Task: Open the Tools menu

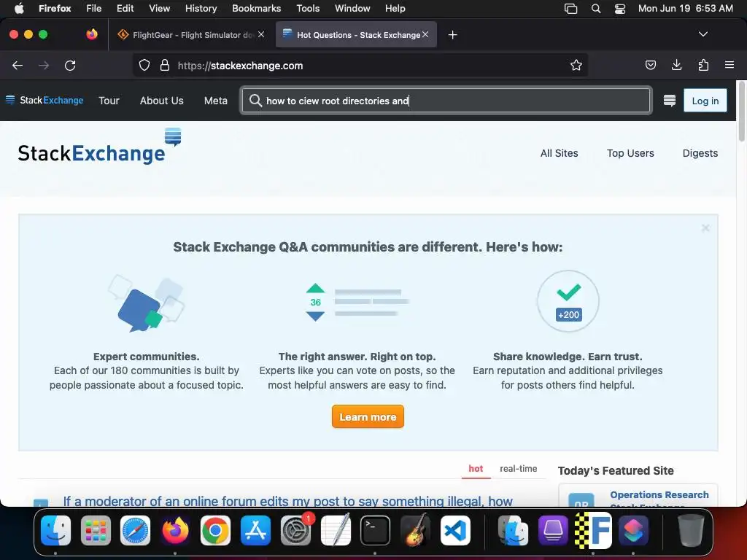Action: click(309, 8)
